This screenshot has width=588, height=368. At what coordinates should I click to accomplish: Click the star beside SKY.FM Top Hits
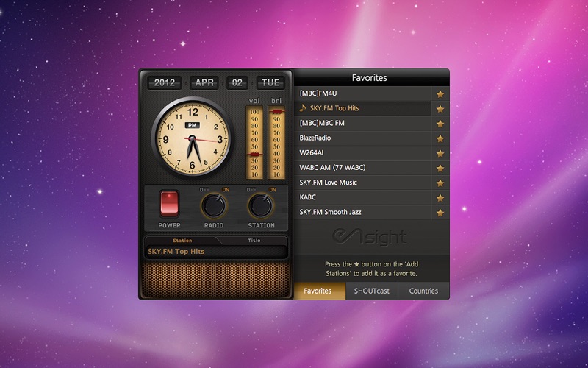(440, 109)
